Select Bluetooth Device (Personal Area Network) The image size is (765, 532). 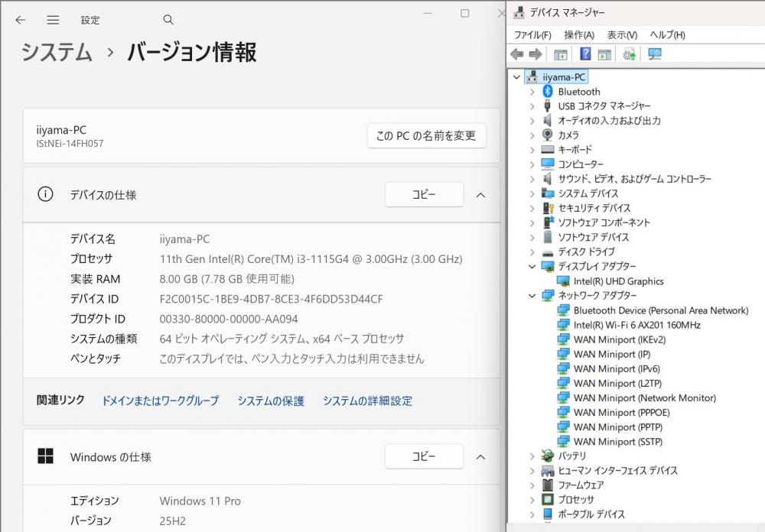pyautogui.click(x=660, y=310)
